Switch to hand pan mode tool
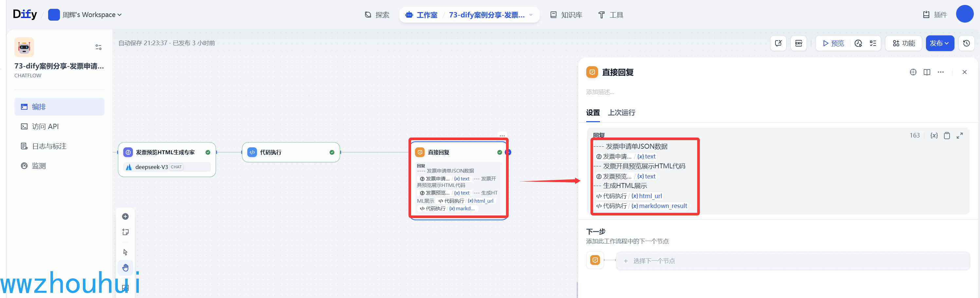The image size is (980, 298). point(125,268)
